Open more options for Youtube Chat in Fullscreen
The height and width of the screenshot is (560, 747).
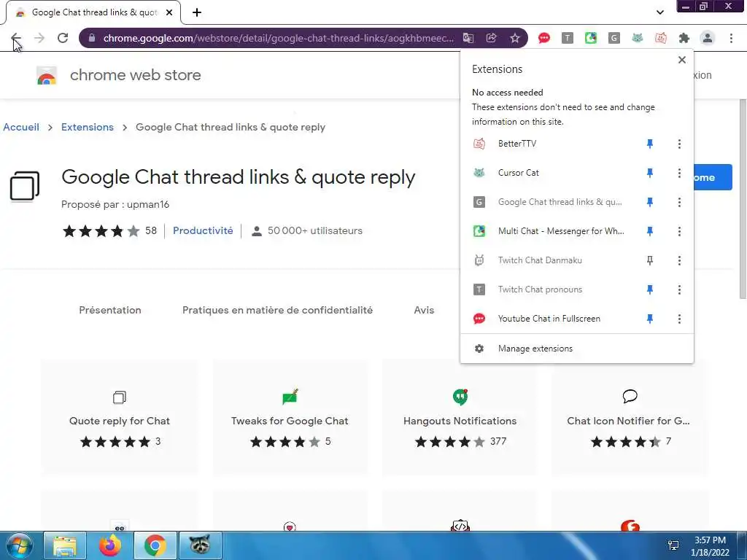coord(679,319)
